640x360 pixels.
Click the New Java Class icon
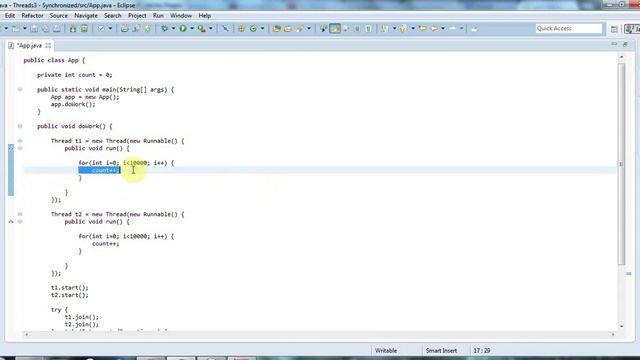(x=253, y=29)
